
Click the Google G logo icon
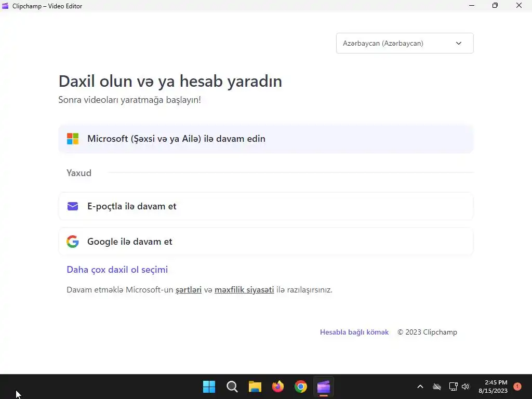click(73, 242)
